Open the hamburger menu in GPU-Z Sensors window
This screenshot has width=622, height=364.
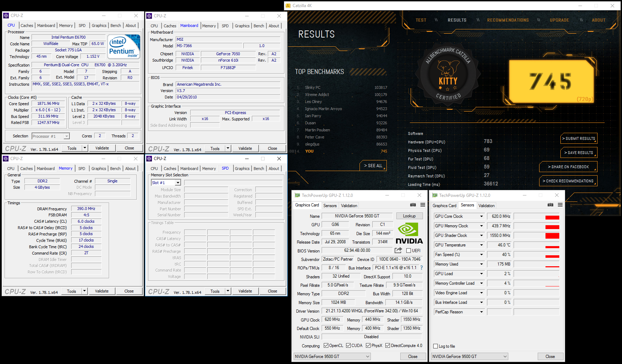point(560,205)
